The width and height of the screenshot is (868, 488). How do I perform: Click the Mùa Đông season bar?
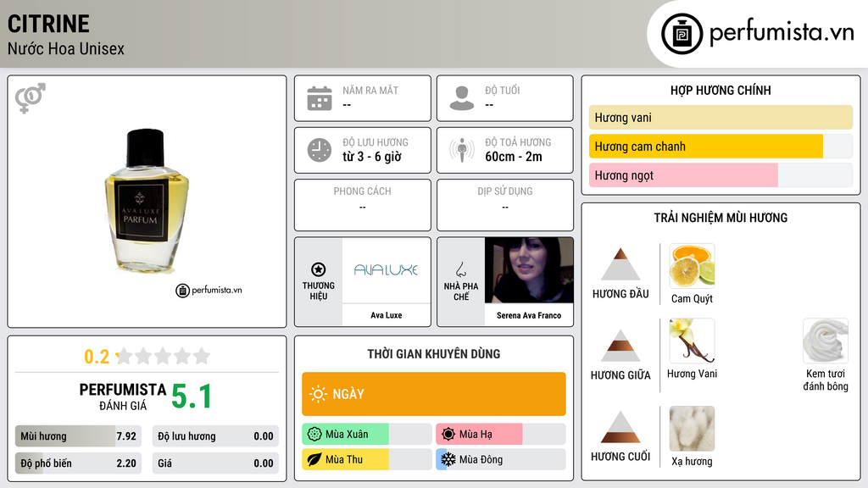500,459
